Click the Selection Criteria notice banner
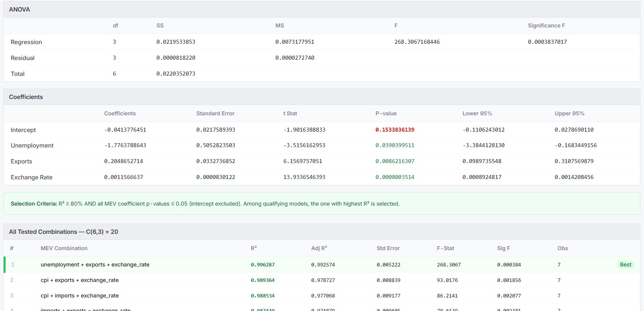This screenshot has width=644, height=311. [x=322, y=204]
